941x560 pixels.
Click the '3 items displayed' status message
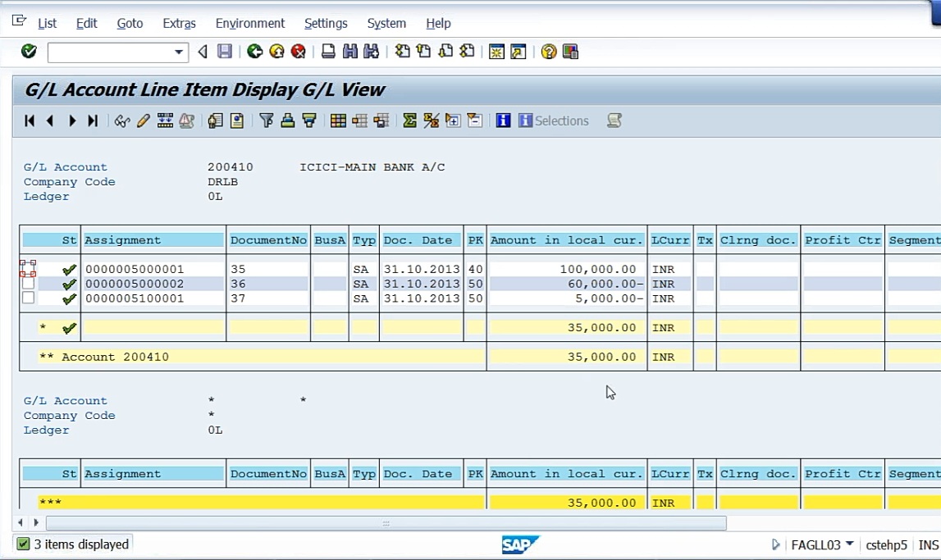click(x=81, y=544)
